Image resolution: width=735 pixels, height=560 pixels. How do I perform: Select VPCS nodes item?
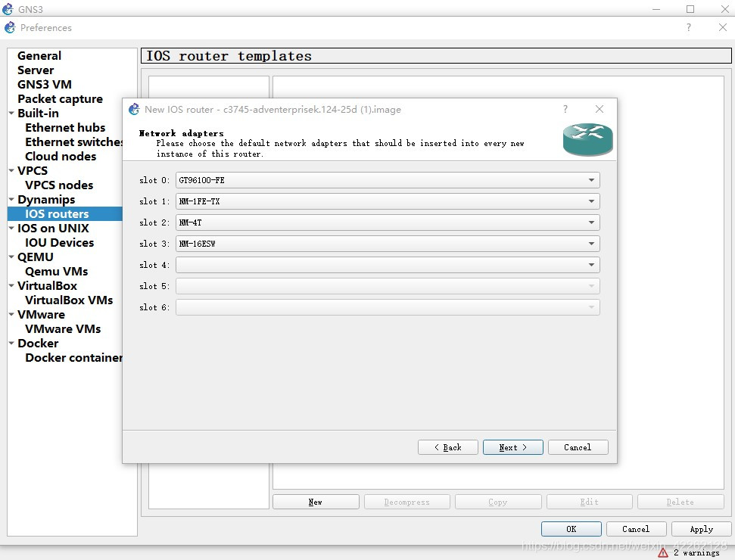59,185
